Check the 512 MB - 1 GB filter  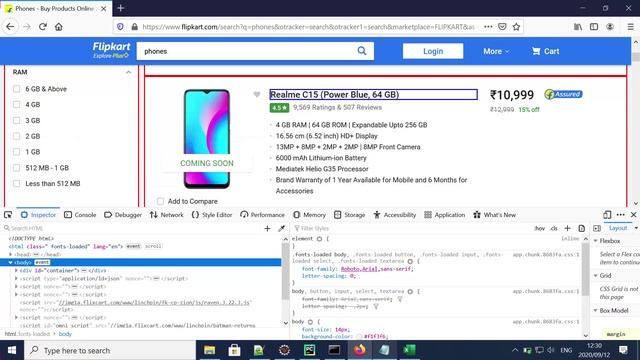tap(16, 168)
